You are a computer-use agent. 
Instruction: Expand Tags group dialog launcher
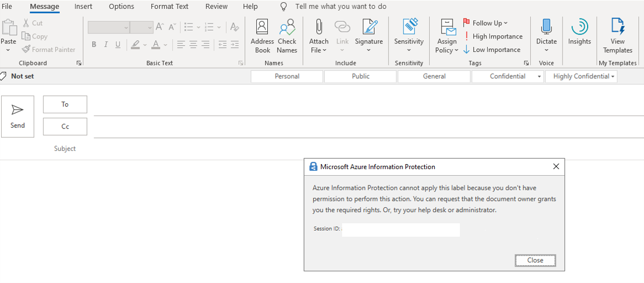coord(526,63)
